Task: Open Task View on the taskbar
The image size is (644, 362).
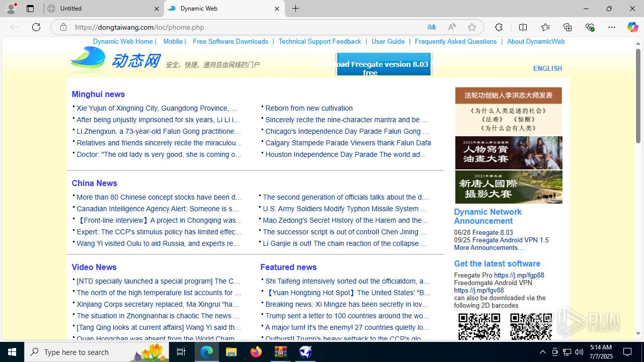Action: coord(181,352)
